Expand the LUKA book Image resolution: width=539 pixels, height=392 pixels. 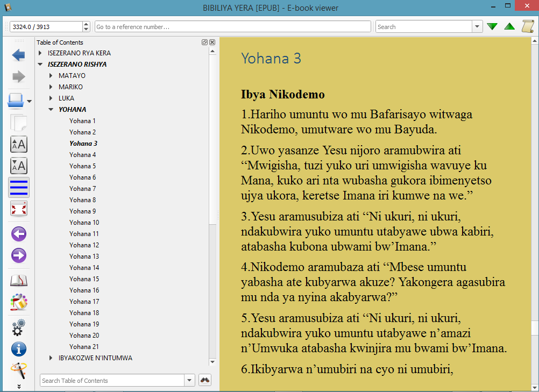[51, 98]
